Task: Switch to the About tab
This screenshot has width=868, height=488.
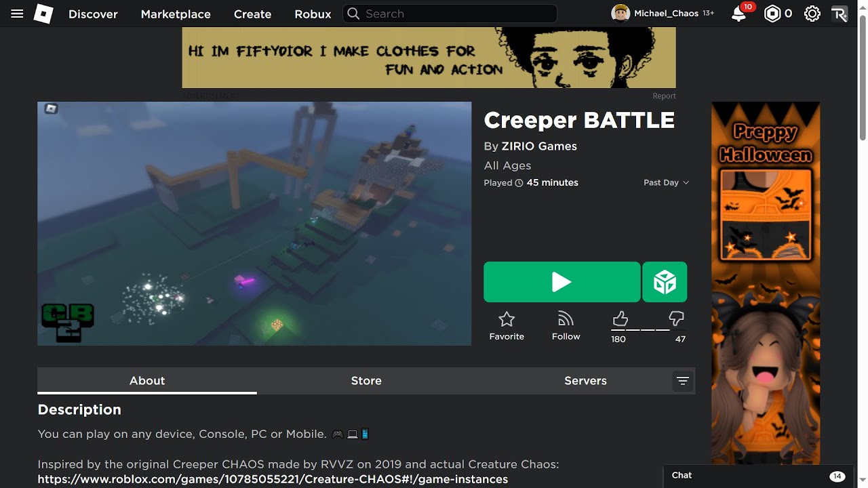Action: [x=147, y=381]
